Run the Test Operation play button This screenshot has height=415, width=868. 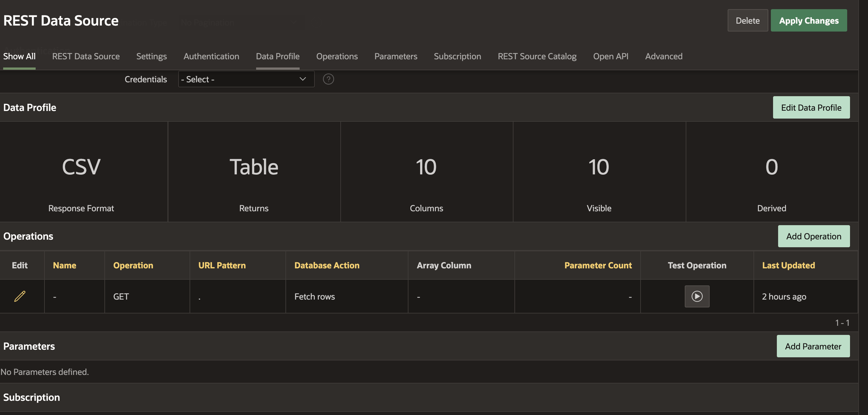tap(696, 296)
